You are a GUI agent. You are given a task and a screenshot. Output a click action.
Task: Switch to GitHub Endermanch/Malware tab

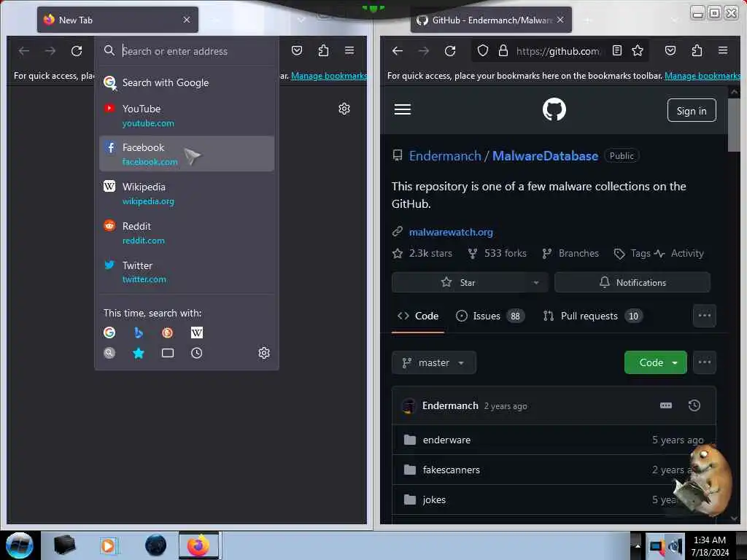(x=491, y=20)
